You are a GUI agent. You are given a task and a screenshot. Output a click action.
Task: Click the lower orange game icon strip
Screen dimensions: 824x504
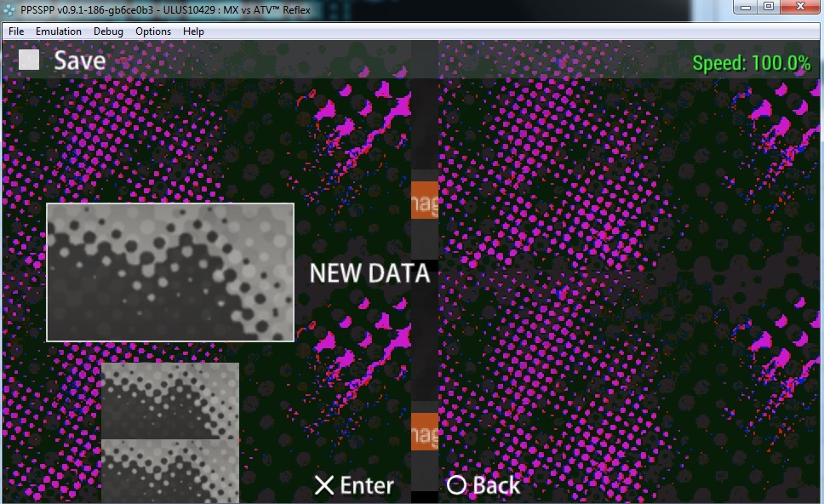coord(425,431)
